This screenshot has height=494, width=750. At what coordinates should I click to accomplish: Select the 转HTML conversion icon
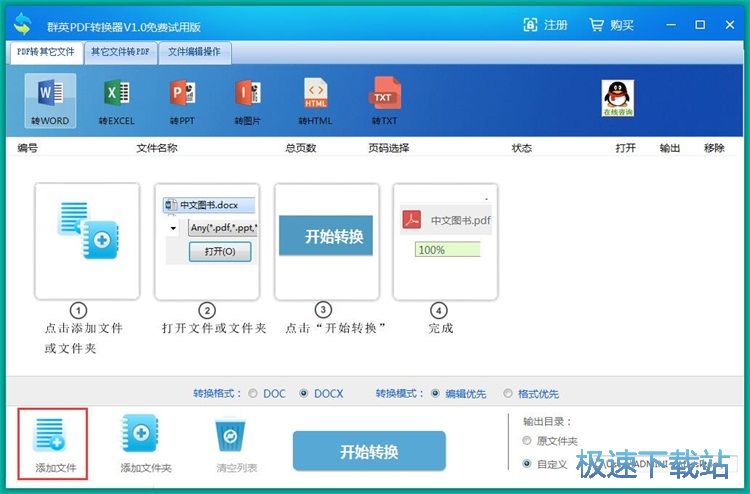click(x=315, y=100)
